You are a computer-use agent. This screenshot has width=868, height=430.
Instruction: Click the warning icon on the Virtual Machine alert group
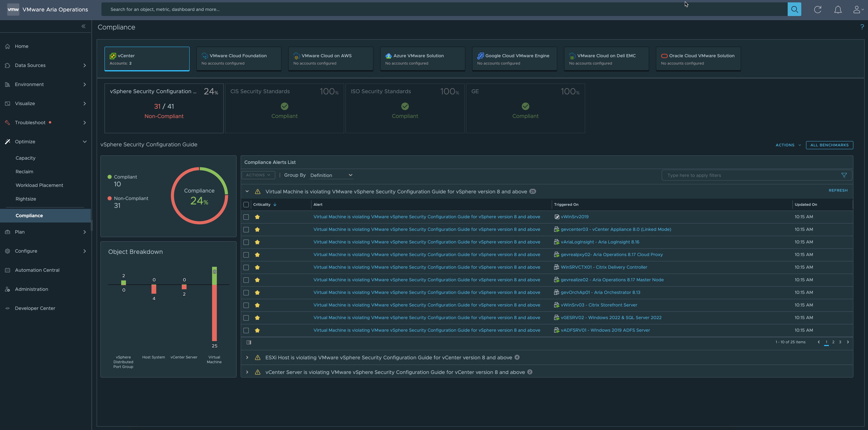coord(258,191)
